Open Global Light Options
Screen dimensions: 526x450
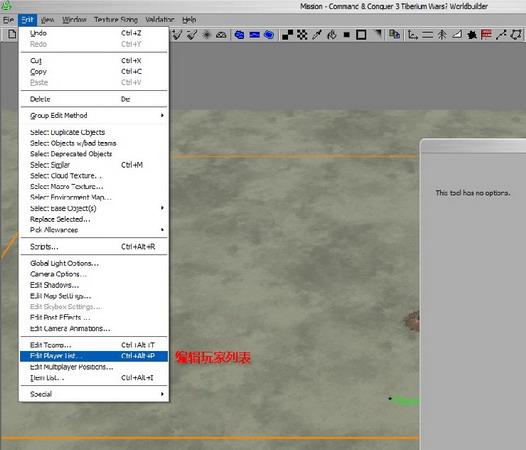tap(94, 263)
